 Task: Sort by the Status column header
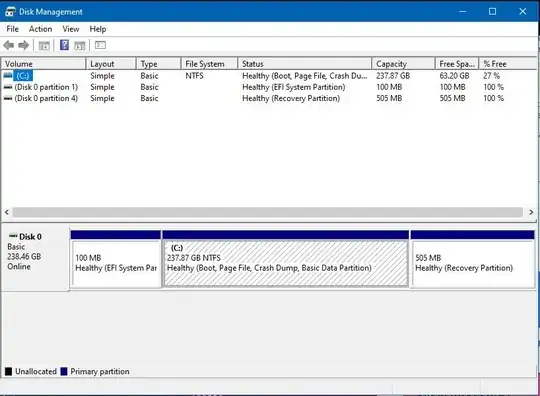(305, 64)
